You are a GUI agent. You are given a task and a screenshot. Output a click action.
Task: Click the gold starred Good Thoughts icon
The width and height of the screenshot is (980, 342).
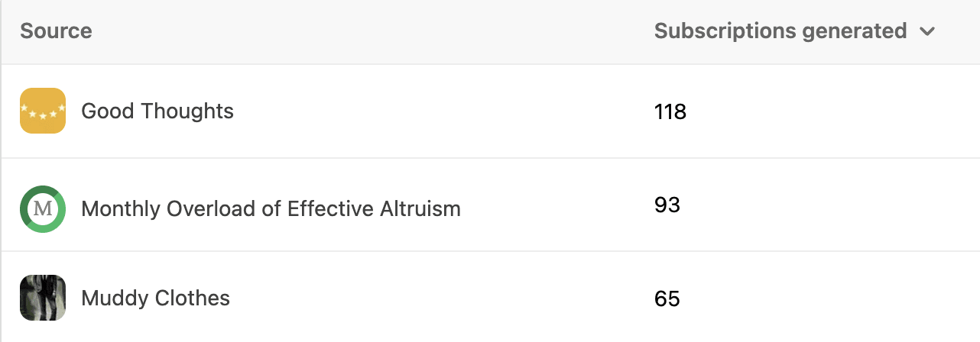coord(43,111)
